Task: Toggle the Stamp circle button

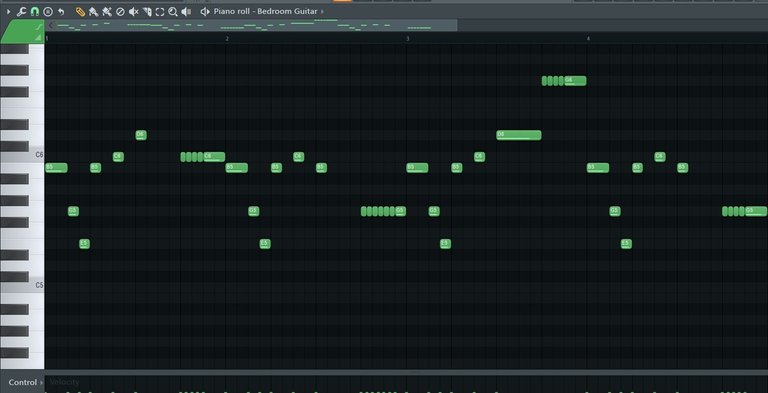Action: (x=48, y=11)
